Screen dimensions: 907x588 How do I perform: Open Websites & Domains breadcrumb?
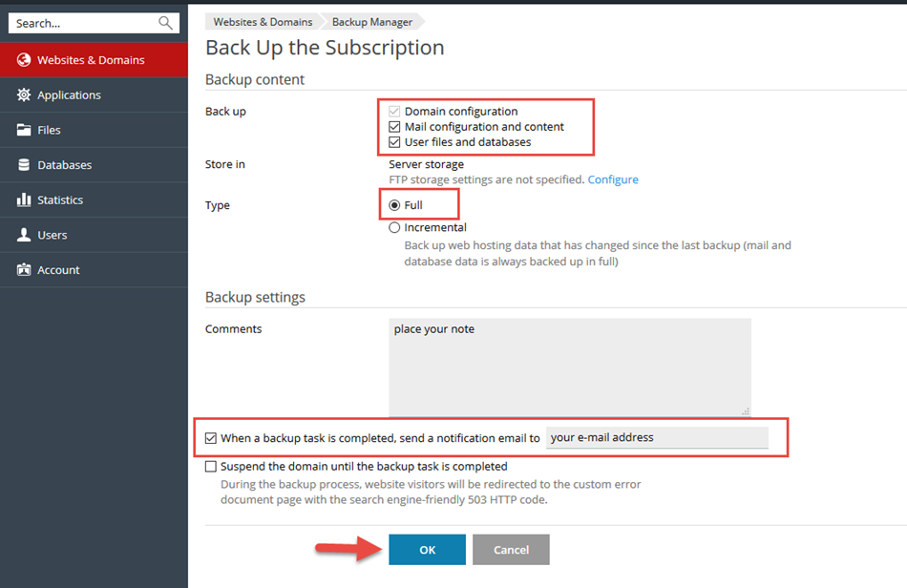tap(263, 22)
